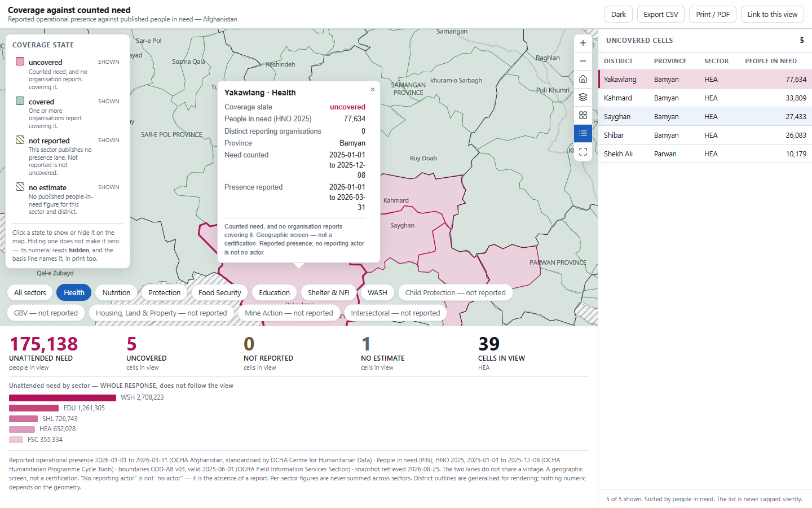Image resolution: width=812 pixels, height=508 pixels.
Task: Zoom in on the map
Action: coord(583,43)
